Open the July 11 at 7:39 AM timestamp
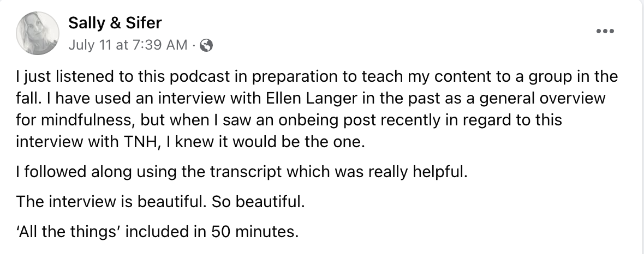Viewport: 644px width, 254px height. click(128, 45)
